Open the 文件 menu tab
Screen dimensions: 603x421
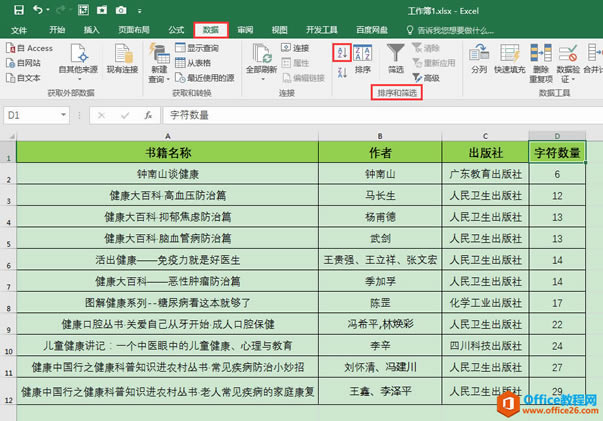pos(18,30)
